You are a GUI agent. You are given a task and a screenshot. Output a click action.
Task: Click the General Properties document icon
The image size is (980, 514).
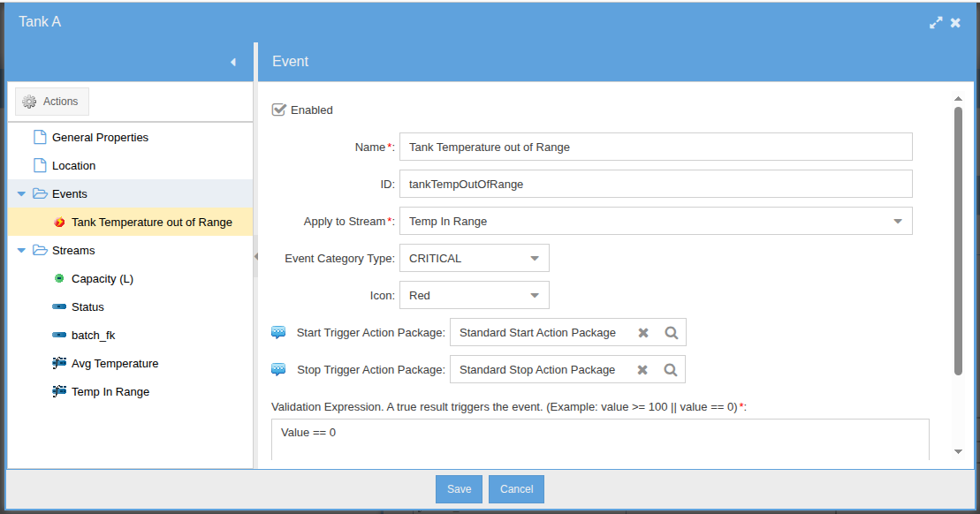coord(40,138)
